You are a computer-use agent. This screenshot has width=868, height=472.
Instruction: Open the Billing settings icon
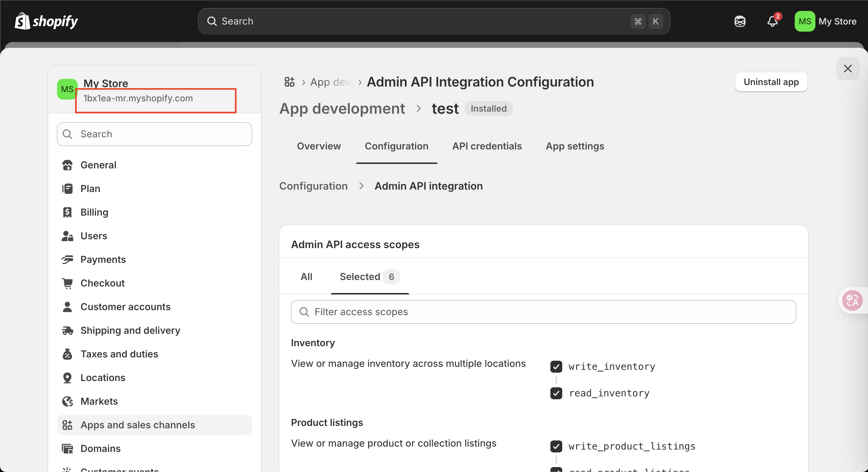[67, 212]
